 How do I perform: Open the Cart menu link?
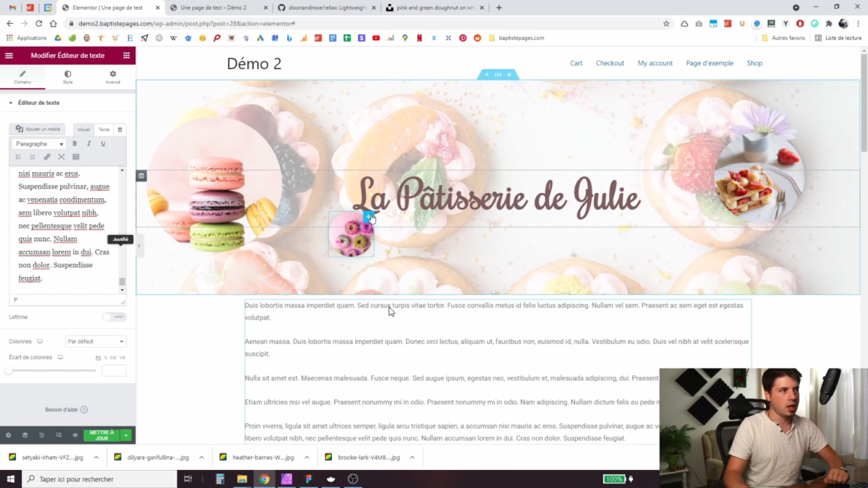click(x=576, y=63)
